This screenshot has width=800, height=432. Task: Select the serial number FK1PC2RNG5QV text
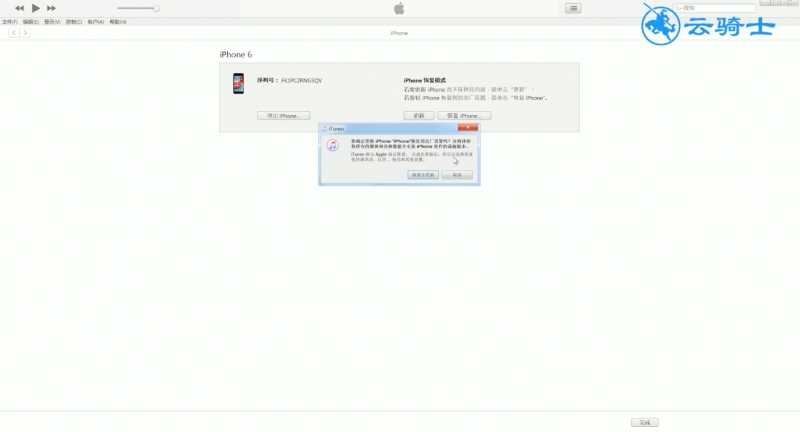pyautogui.click(x=302, y=81)
